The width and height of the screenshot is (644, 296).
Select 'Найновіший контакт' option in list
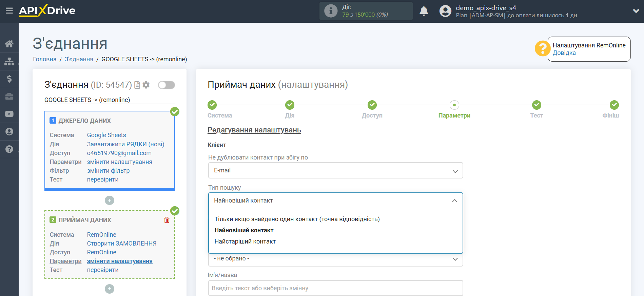click(244, 230)
